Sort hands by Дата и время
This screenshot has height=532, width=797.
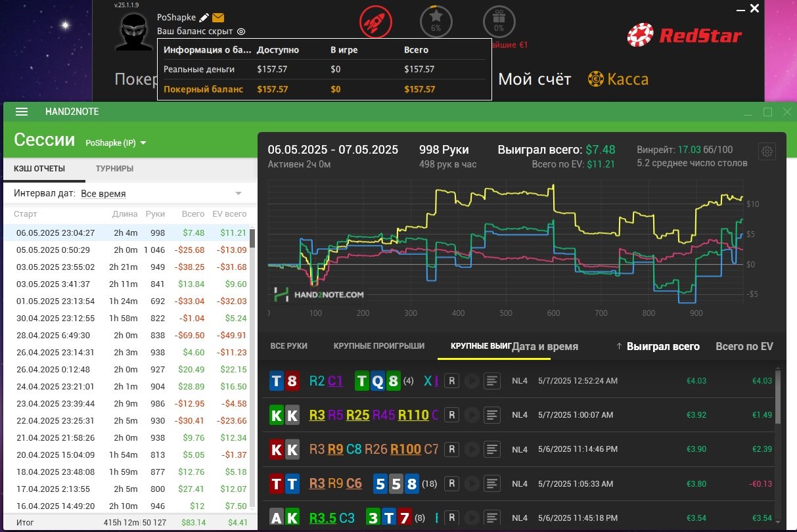coord(545,346)
